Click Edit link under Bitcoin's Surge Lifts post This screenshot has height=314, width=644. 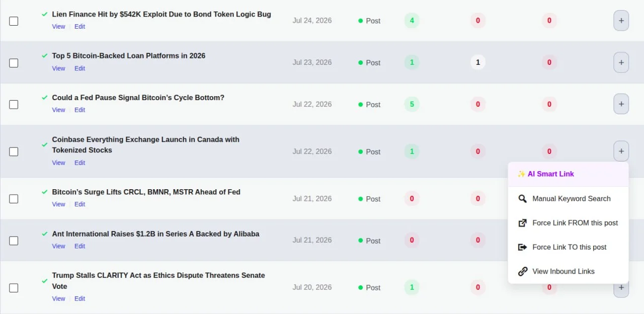coord(79,204)
